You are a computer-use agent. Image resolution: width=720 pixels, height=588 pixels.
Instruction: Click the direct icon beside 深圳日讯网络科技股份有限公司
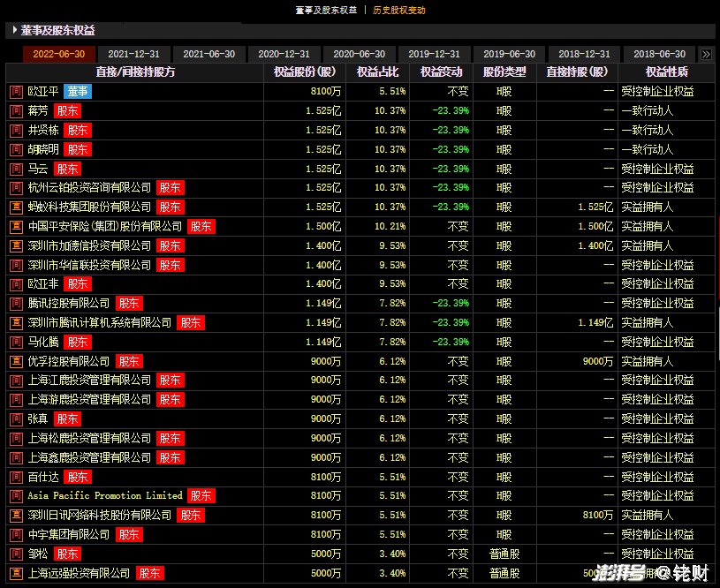tap(17, 516)
